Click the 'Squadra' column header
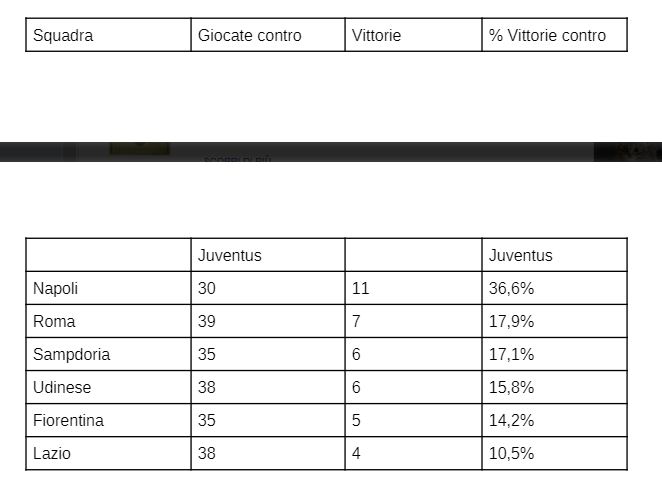The image size is (662, 483). click(x=63, y=35)
